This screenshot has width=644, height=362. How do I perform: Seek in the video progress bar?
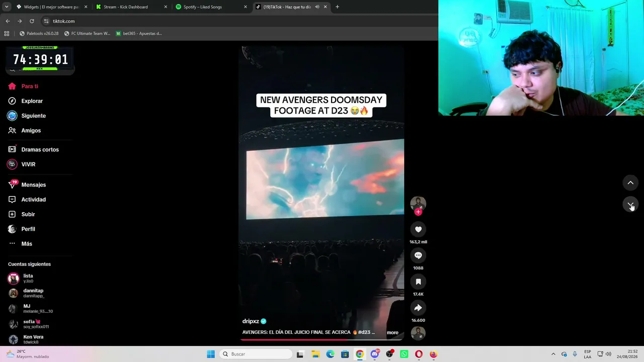pos(321,339)
